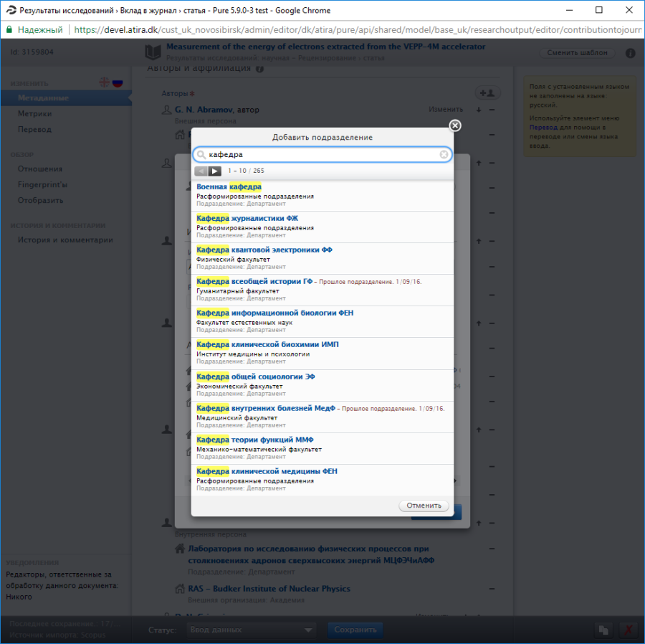
Task: Click the Сохранить button
Action: point(355,630)
